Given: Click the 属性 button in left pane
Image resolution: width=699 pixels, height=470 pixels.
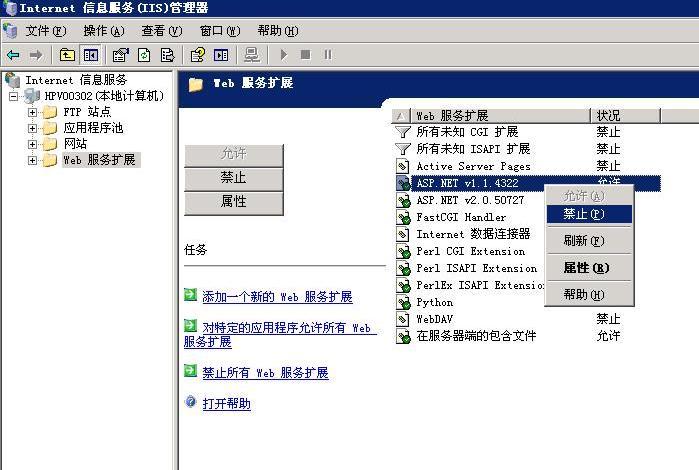Looking at the screenshot, I should (x=234, y=202).
